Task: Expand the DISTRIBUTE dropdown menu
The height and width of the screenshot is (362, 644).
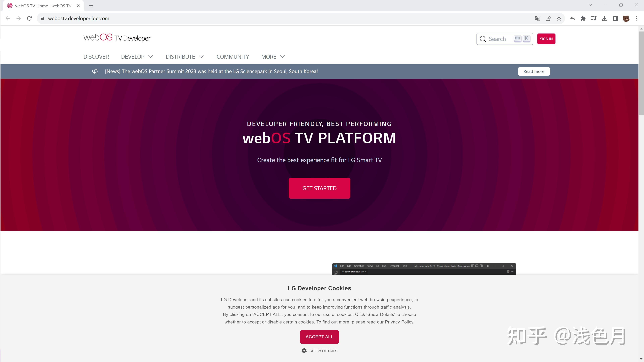Action: 184,57
